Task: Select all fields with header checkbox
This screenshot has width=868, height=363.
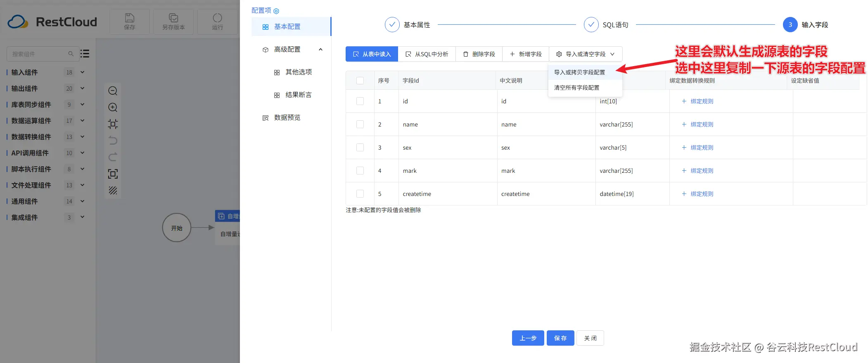Action: click(x=360, y=81)
